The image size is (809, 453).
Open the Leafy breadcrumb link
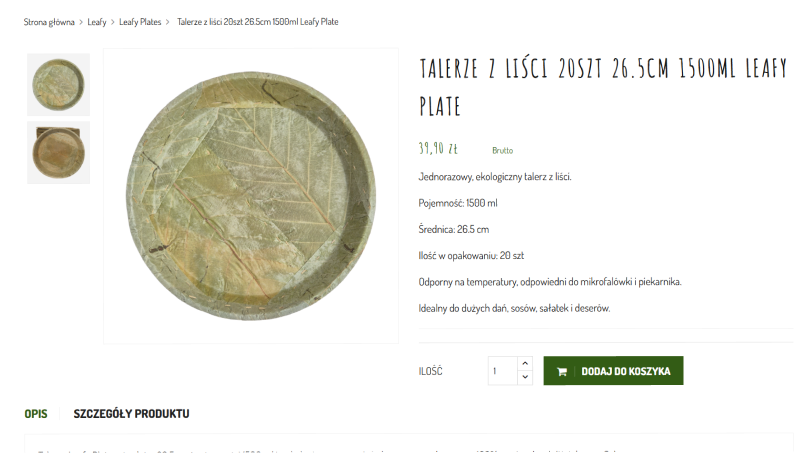(96, 22)
